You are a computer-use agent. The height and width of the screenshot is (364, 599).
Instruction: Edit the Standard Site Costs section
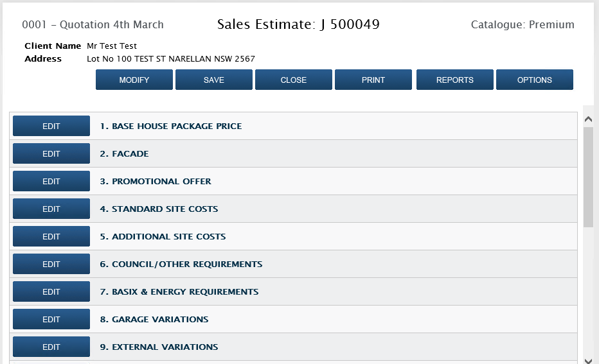[51, 209]
